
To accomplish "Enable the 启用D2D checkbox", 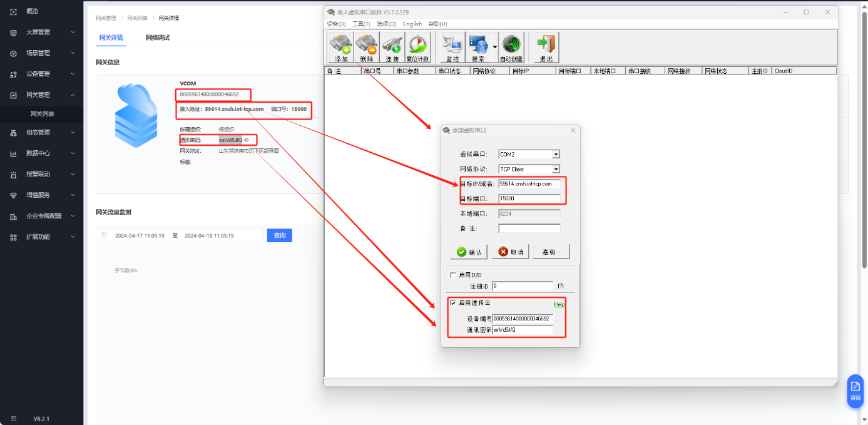I will [453, 275].
